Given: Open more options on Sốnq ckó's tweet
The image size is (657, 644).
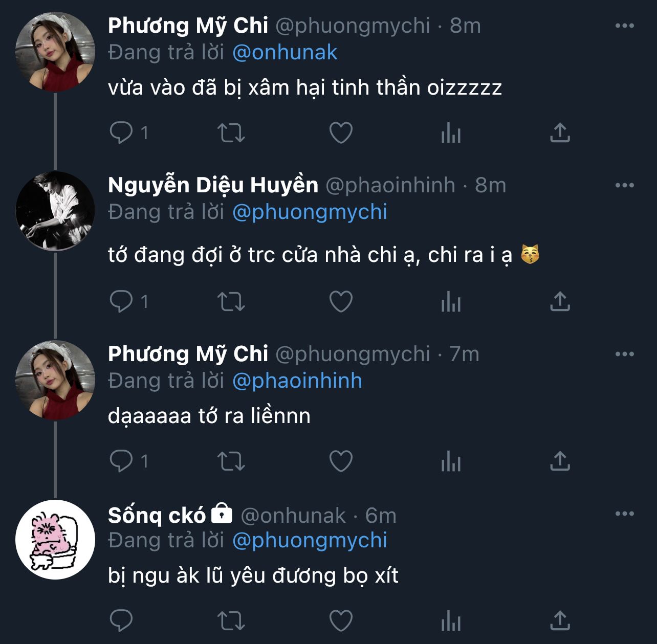Looking at the screenshot, I should pos(624,514).
